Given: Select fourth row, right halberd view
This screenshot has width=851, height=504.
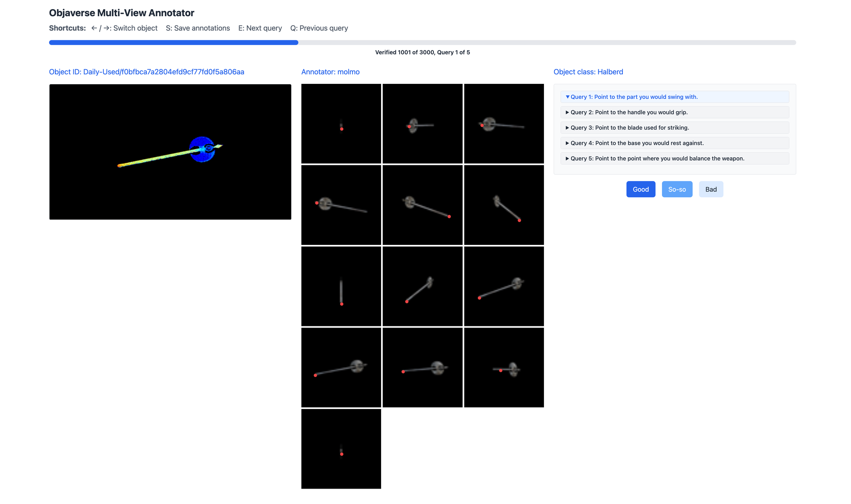Looking at the screenshot, I should [x=504, y=368].
